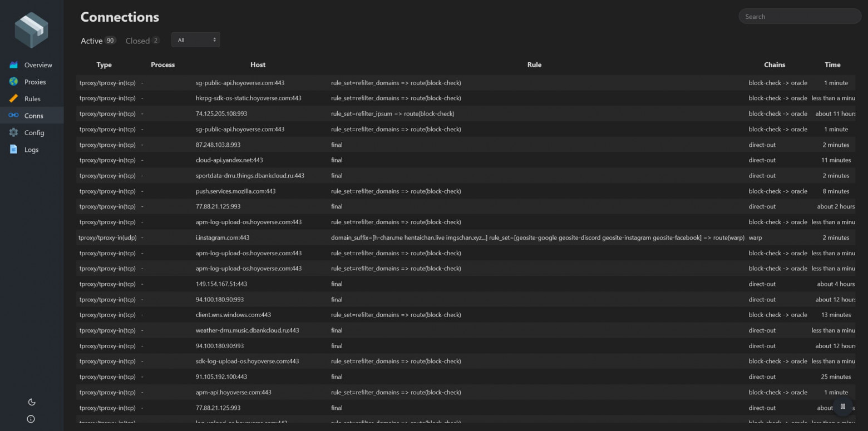This screenshot has width=868, height=431.
Task: Click inside the Search field
Action: coord(800,16)
